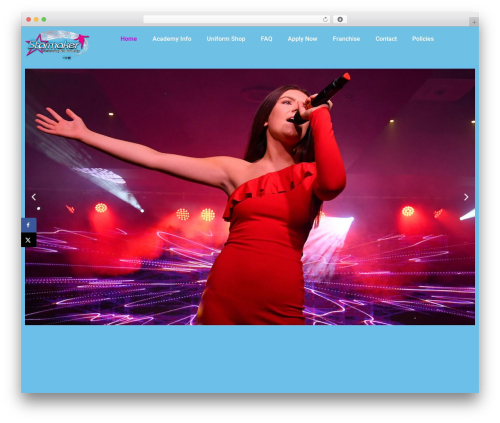Click the Starmaker logo
The image size is (500, 423).
coord(57,45)
